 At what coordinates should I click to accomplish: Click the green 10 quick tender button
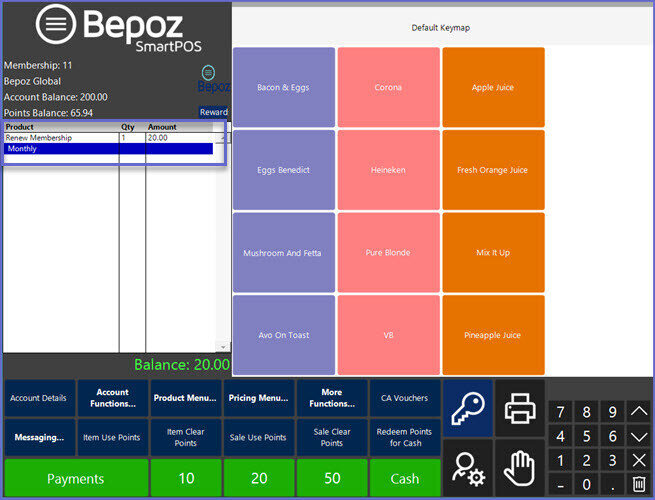pyautogui.click(x=186, y=478)
